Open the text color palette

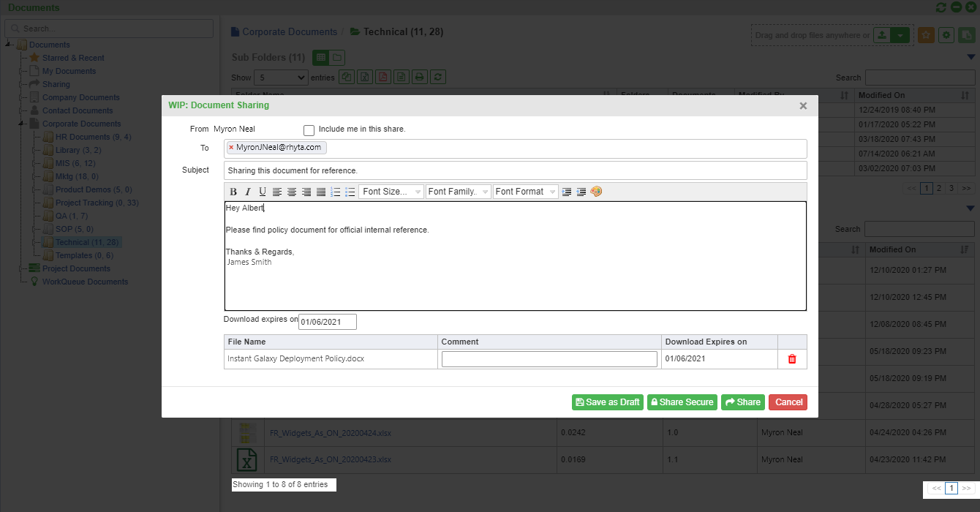[x=596, y=192]
